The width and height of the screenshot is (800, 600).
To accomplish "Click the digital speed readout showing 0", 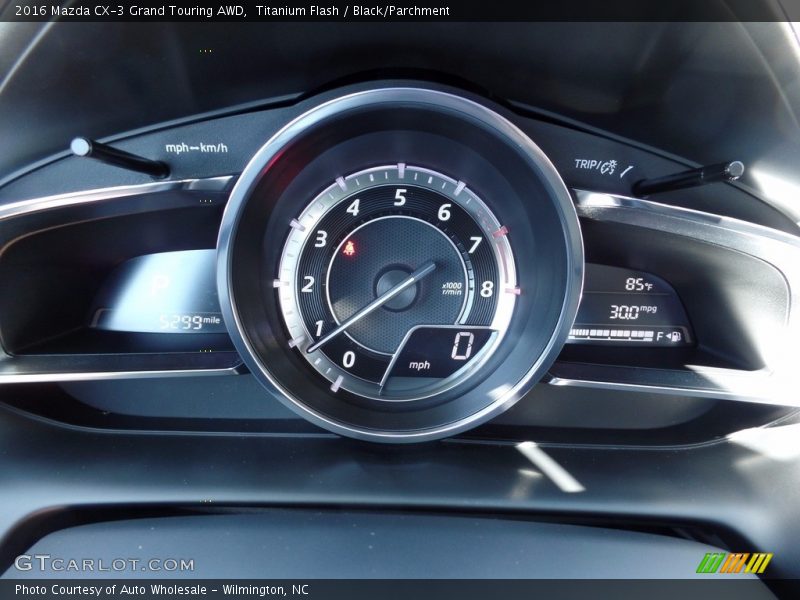I will coord(462,346).
